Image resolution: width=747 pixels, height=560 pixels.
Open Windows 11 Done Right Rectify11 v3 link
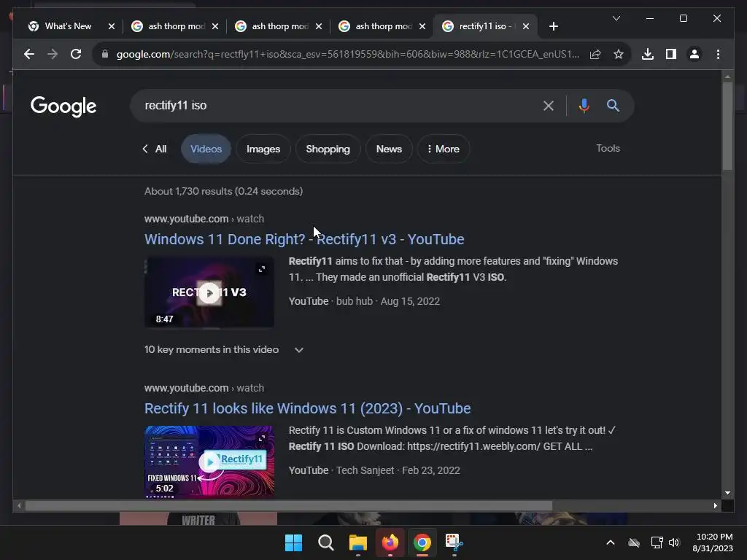coord(304,239)
